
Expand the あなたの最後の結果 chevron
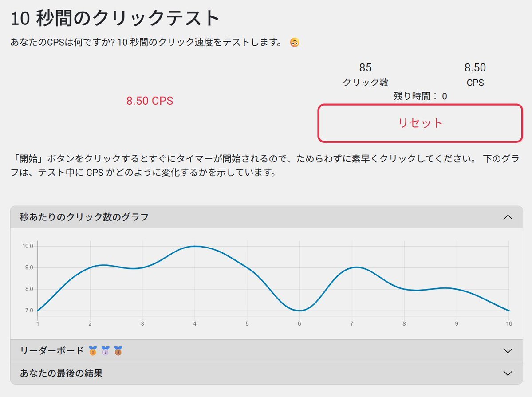pyautogui.click(x=508, y=373)
